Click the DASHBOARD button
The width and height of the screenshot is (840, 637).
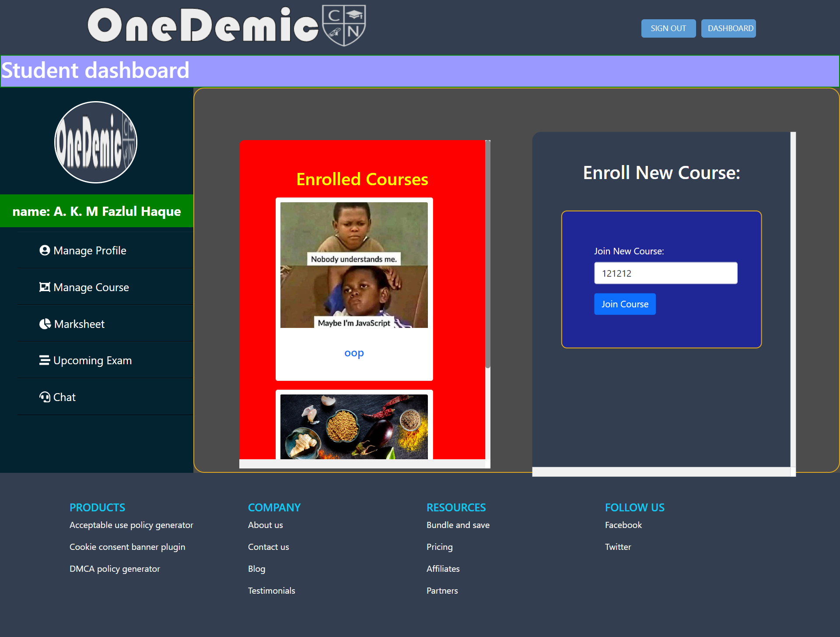coord(729,28)
